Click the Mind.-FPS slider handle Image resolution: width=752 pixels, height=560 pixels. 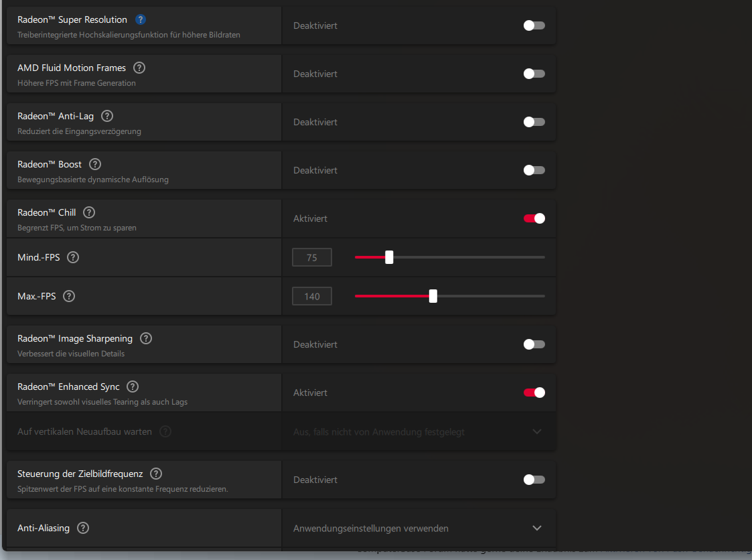pyautogui.click(x=389, y=257)
